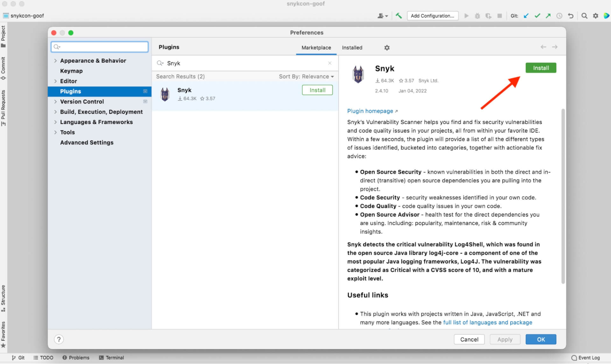Expand Languages & Frameworks node
Viewport: 611px width, 364px height.
point(55,122)
